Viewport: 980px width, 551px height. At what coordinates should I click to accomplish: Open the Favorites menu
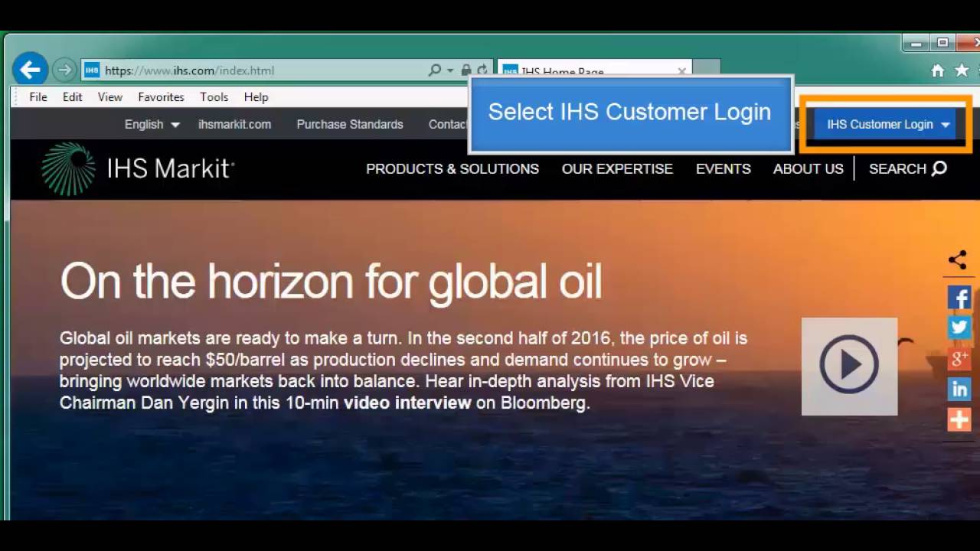(161, 97)
